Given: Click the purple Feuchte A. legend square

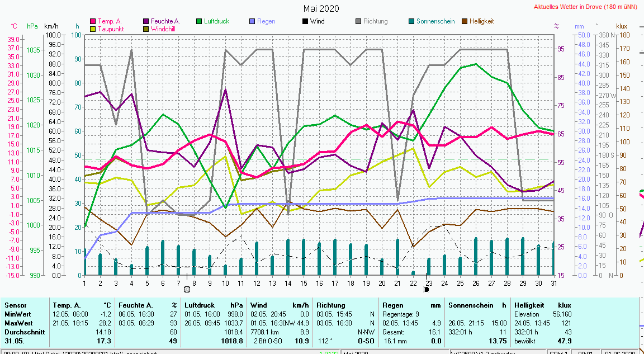Looking at the screenshot, I should (x=146, y=22).
